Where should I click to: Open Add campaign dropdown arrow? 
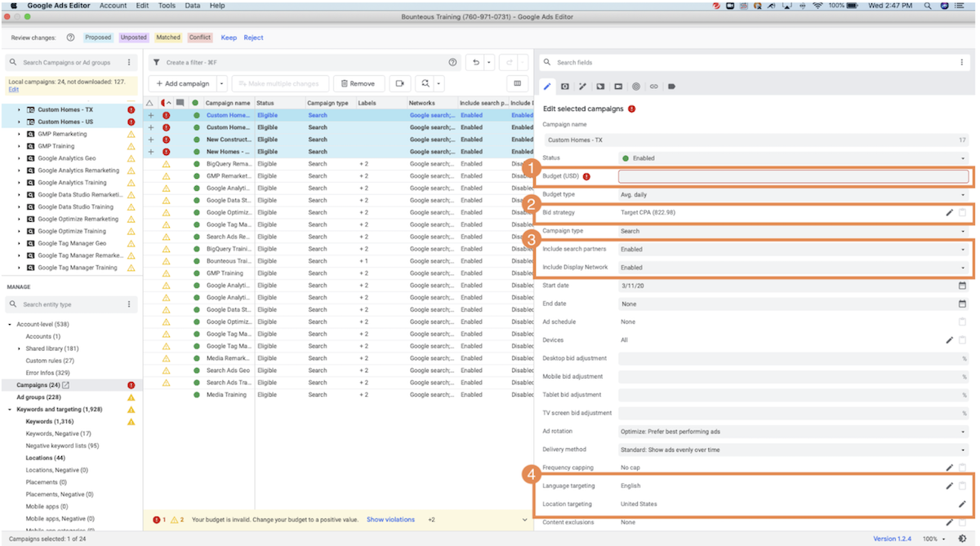[x=221, y=83]
